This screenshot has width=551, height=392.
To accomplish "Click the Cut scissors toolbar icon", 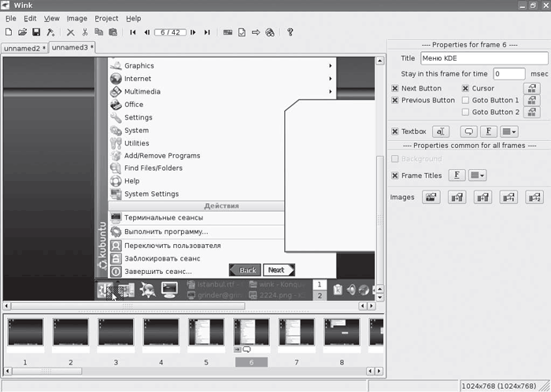I will pos(84,32).
